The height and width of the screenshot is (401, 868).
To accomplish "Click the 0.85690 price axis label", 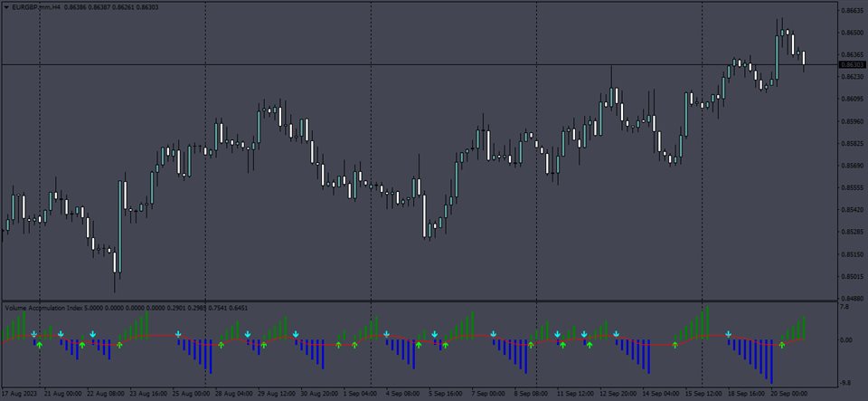I will (x=853, y=166).
